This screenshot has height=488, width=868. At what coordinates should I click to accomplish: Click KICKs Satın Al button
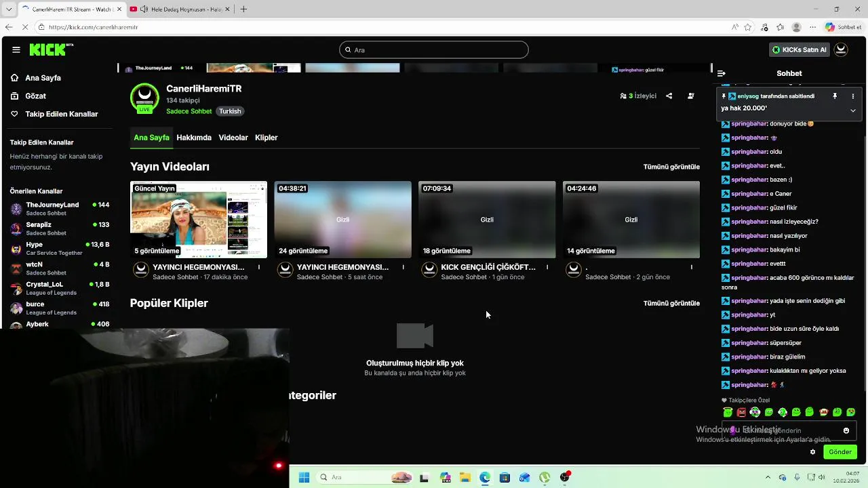click(x=800, y=49)
